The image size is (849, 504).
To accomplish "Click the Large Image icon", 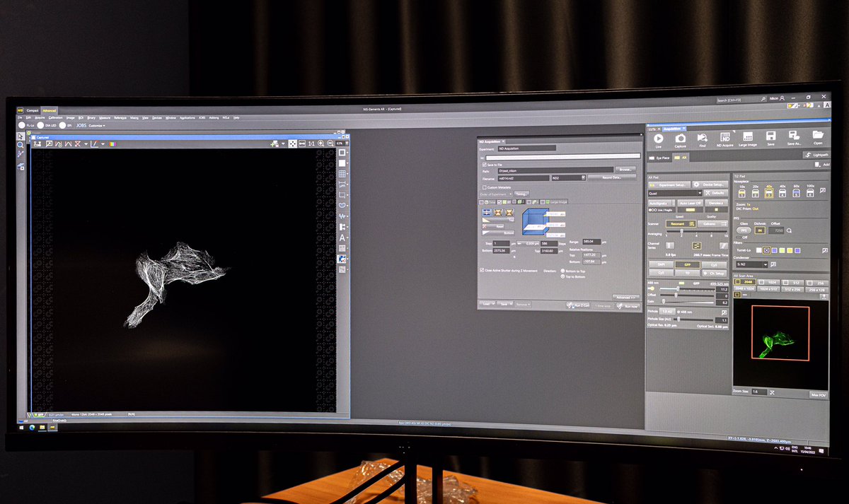I will click(748, 139).
